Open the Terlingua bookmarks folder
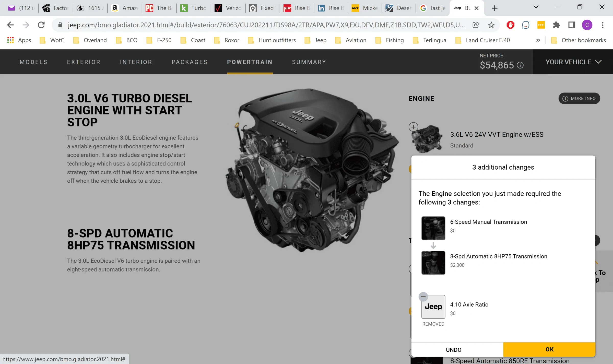Screen dimensions: 613x364 click(x=429, y=40)
